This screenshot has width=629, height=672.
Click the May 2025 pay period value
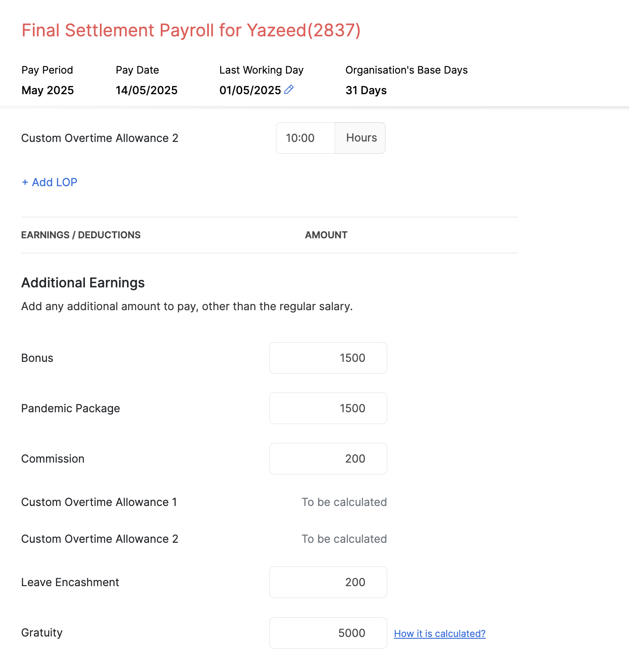tap(48, 90)
